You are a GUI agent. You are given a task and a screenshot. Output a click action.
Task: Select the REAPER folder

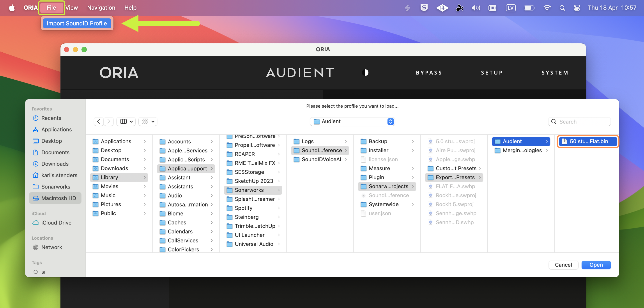pyautogui.click(x=253, y=154)
